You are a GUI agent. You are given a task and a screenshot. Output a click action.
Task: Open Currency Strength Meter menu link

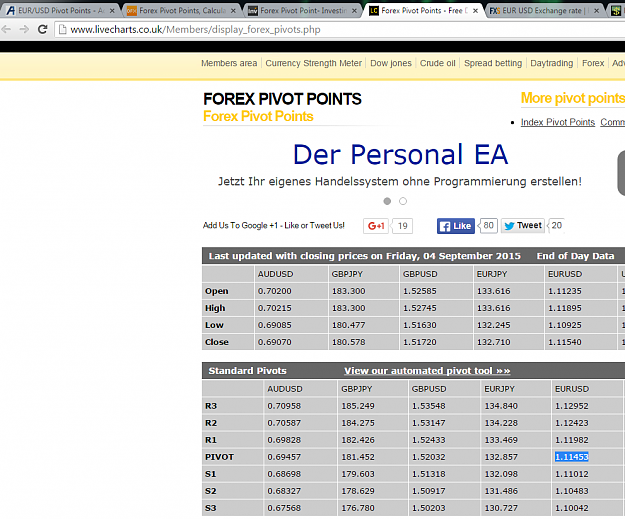(x=313, y=63)
